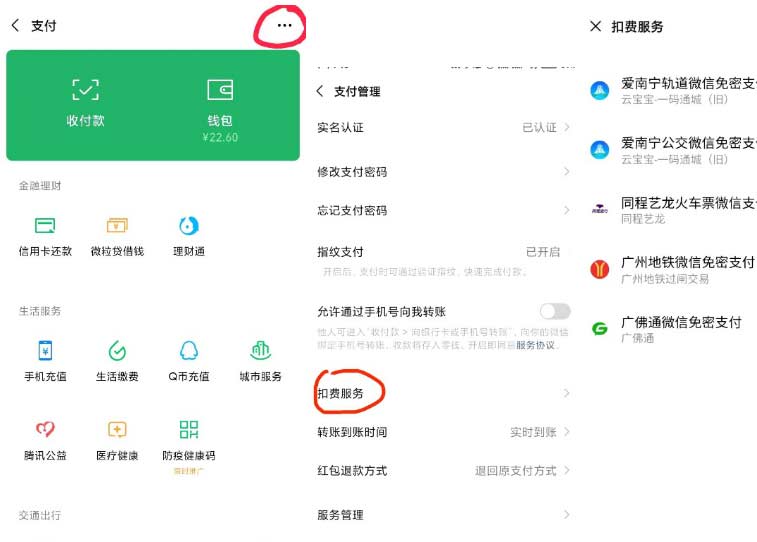Tap 同程艺龙 subtitle text

643,219
